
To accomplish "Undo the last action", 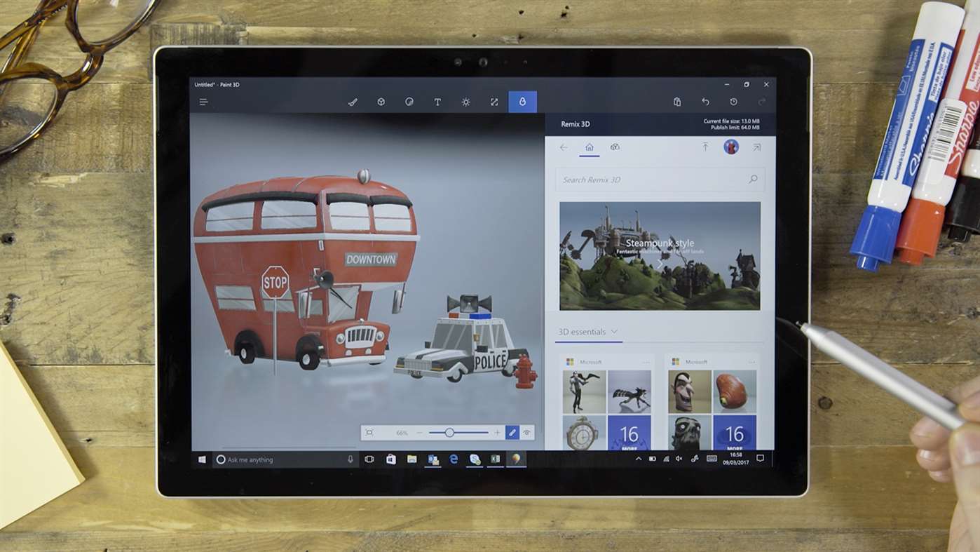I will 705,102.
